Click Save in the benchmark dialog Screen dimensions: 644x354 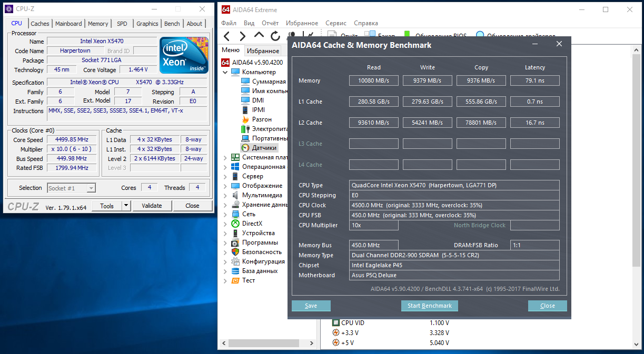(x=311, y=306)
